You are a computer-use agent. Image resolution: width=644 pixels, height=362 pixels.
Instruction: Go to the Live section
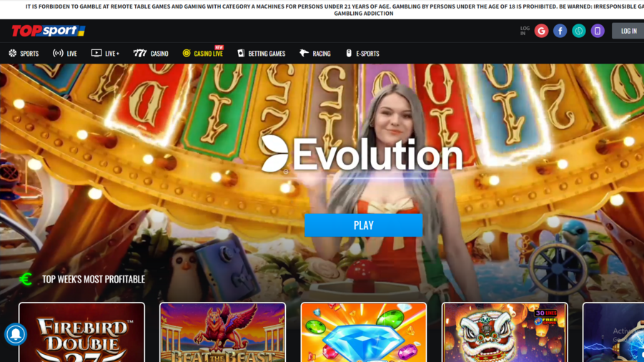[x=65, y=54]
